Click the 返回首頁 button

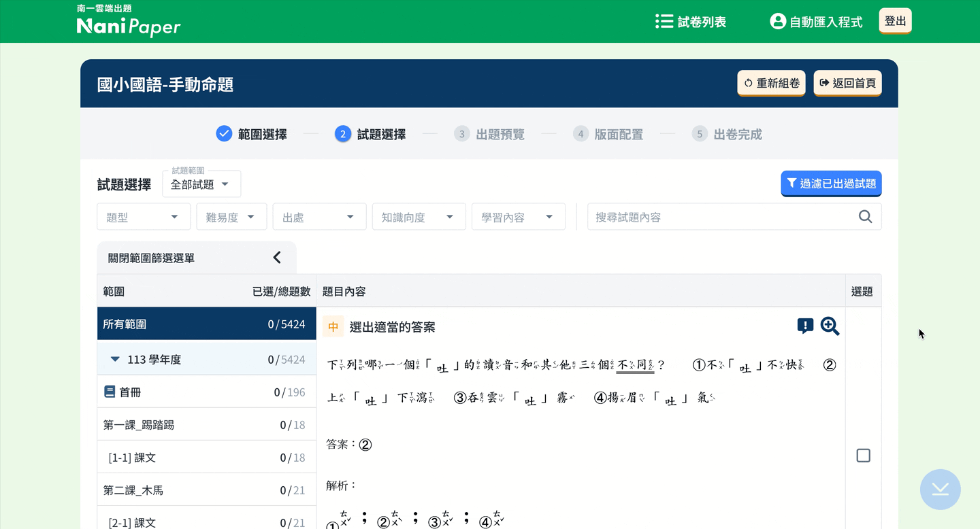click(847, 83)
